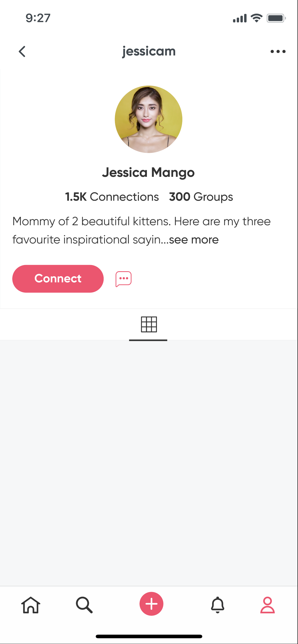Go to the Home feed icon

(30, 605)
